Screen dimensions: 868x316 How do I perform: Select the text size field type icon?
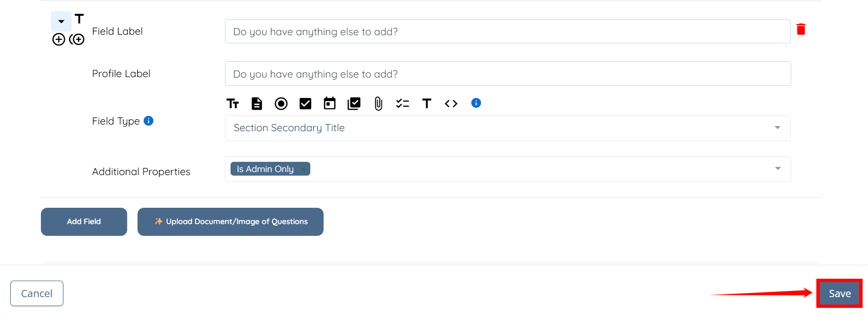tap(233, 104)
